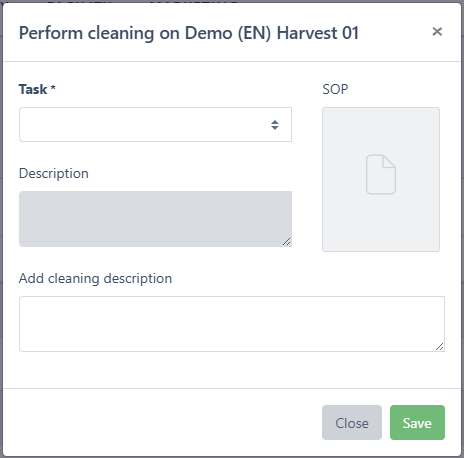Open the Task dropdown
Screen dimensions: 464x458
pyautogui.click(x=155, y=124)
